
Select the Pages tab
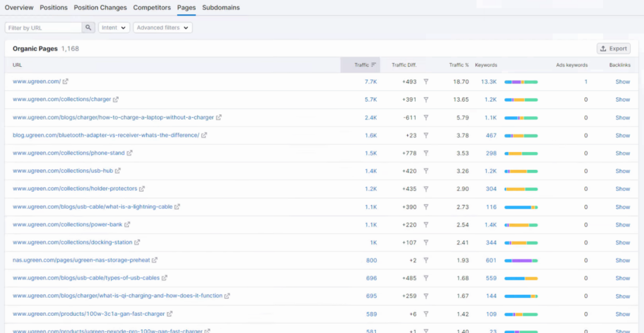pyautogui.click(x=187, y=7)
